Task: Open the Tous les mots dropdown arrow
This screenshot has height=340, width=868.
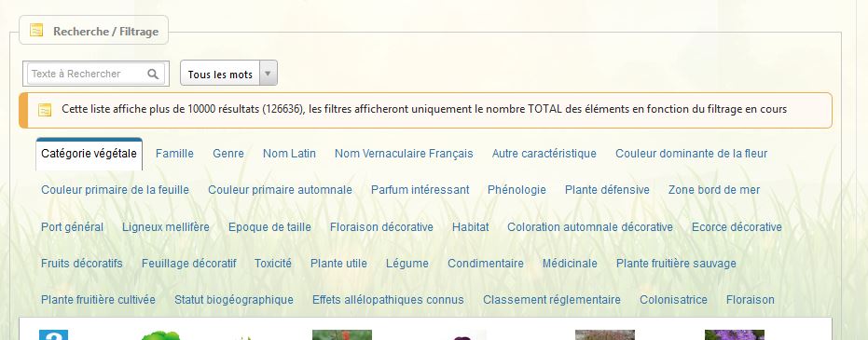Action: [x=268, y=74]
